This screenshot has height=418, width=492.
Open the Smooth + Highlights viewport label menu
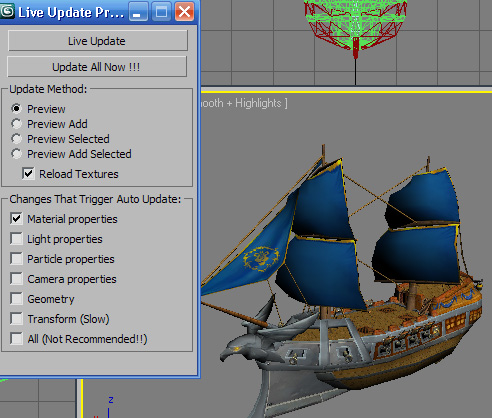click(244, 103)
